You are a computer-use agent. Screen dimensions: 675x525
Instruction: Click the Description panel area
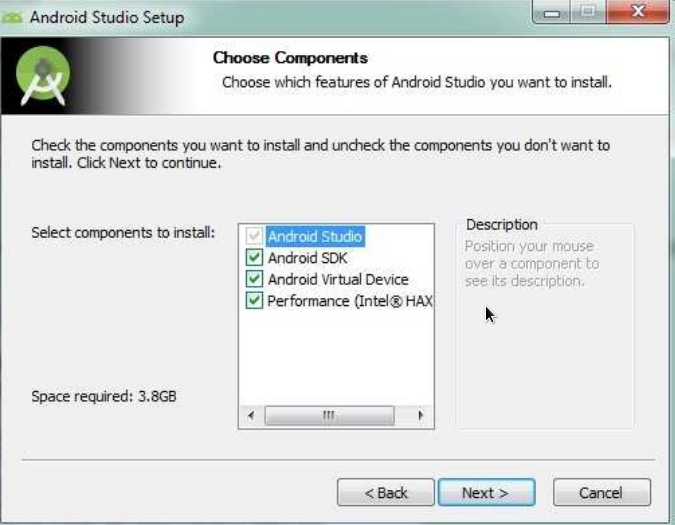[545, 326]
